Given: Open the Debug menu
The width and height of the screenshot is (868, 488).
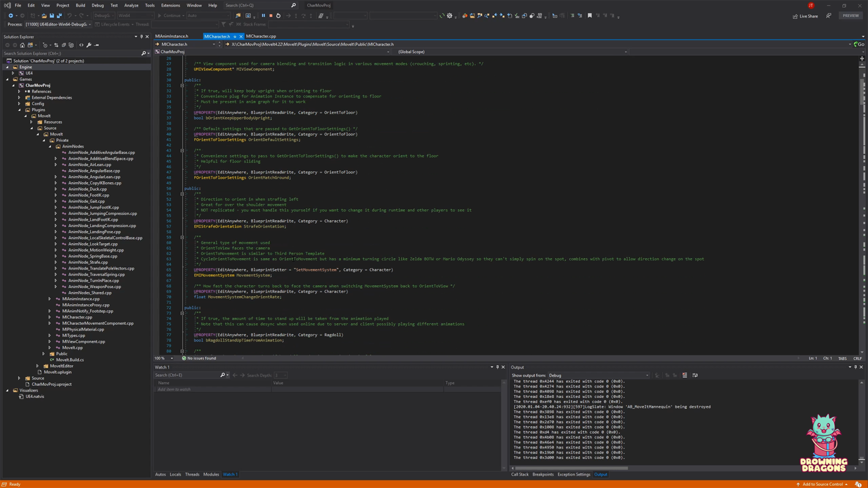Looking at the screenshot, I should coord(98,5).
